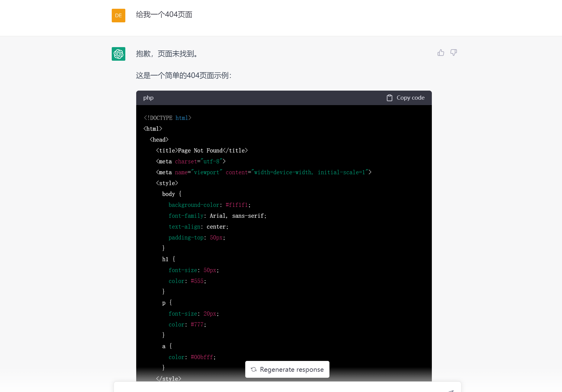Viewport: 562px width, 392px height.
Task: Click the text-align center line
Action: [198, 227]
